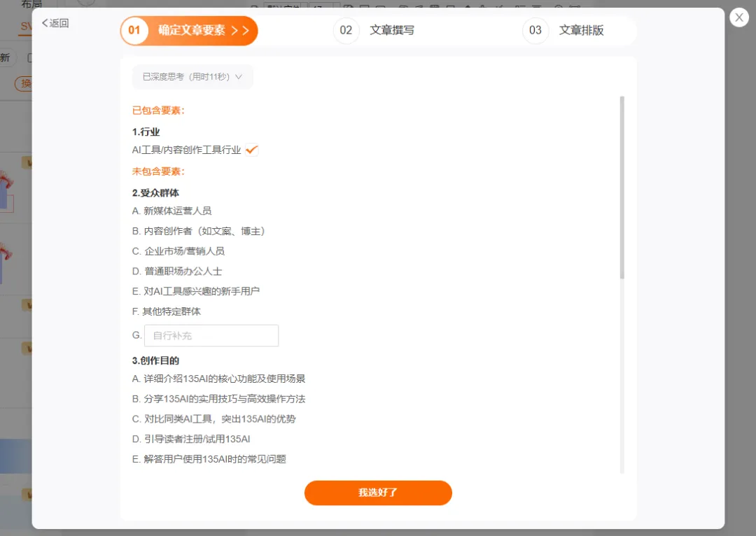Choose option F. 其他特定群体

[x=167, y=311]
